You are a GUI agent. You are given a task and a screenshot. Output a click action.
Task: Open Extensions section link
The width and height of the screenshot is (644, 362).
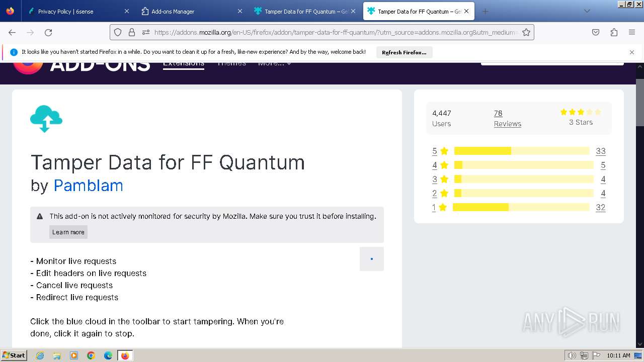[x=184, y=64]
